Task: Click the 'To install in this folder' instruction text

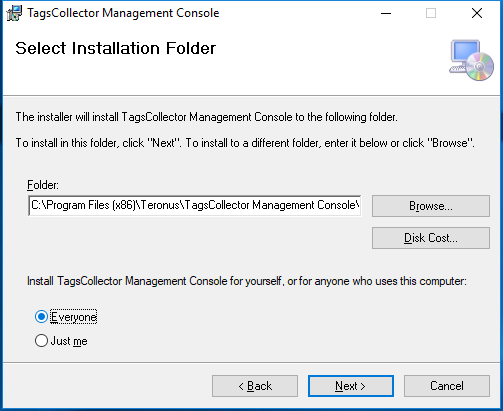Action: (245, 143)
